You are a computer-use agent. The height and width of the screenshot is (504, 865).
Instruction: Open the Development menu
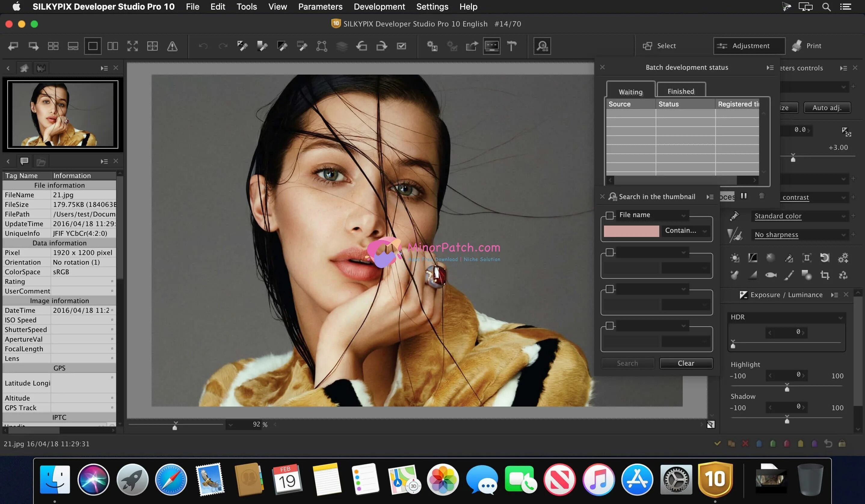379,7
